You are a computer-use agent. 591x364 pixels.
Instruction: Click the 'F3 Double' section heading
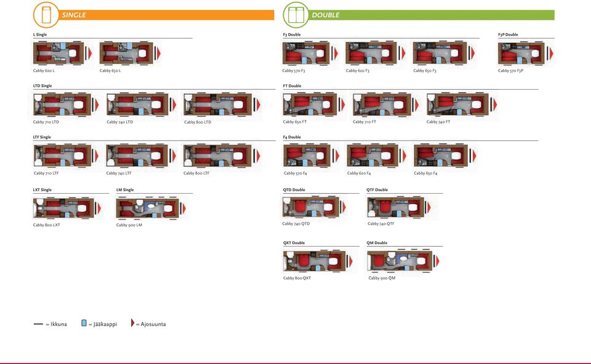(x=292, y=34)
